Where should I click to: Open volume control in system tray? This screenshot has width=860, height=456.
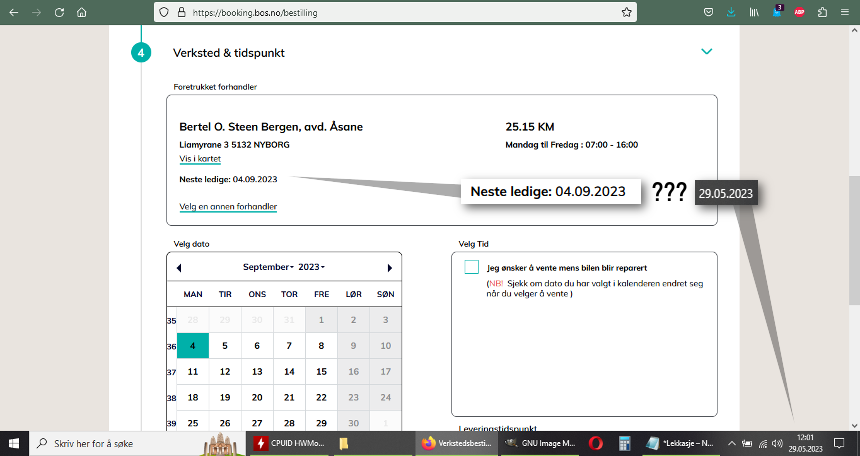point(777,443)
